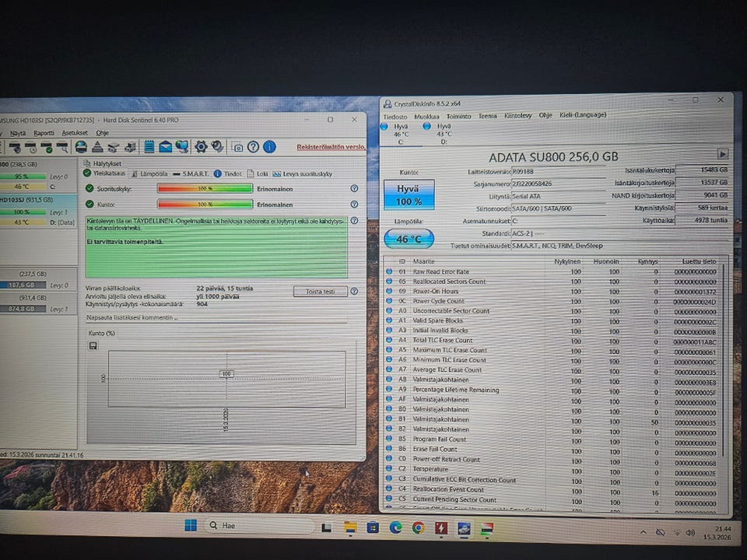Click the camera screenshot icon in toolbar

(237, 147)
